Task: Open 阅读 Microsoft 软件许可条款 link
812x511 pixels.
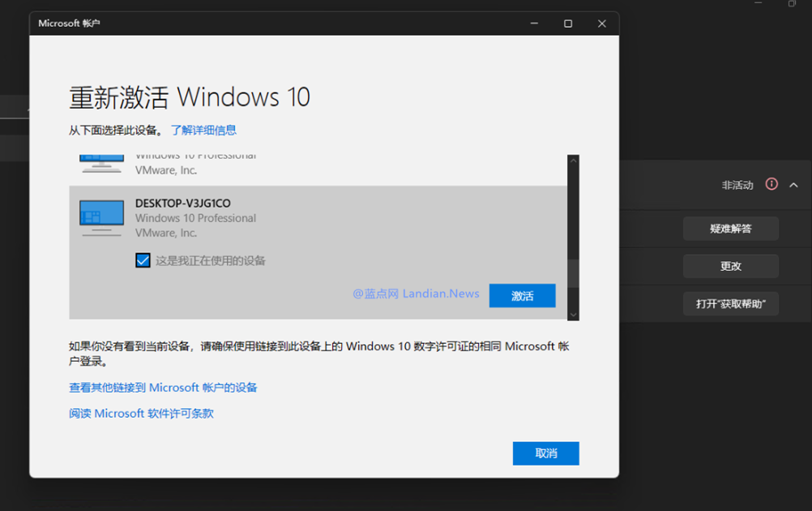Action: pos(141,414)
